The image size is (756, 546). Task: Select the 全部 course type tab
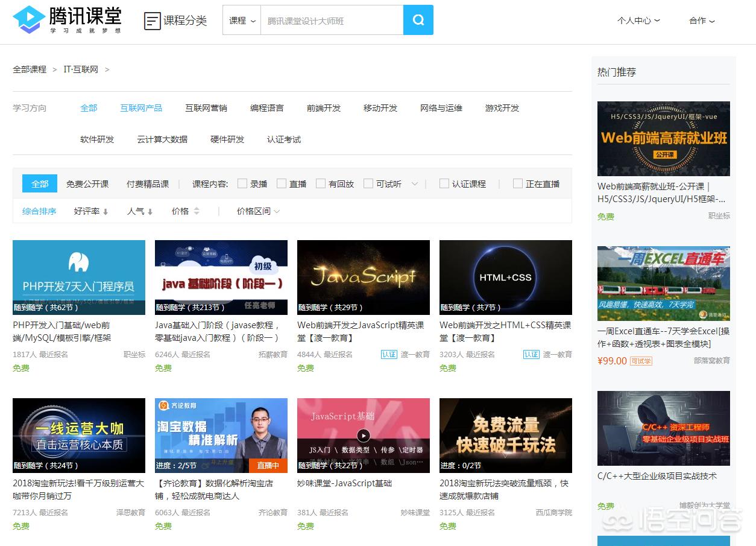click(40, 183)
